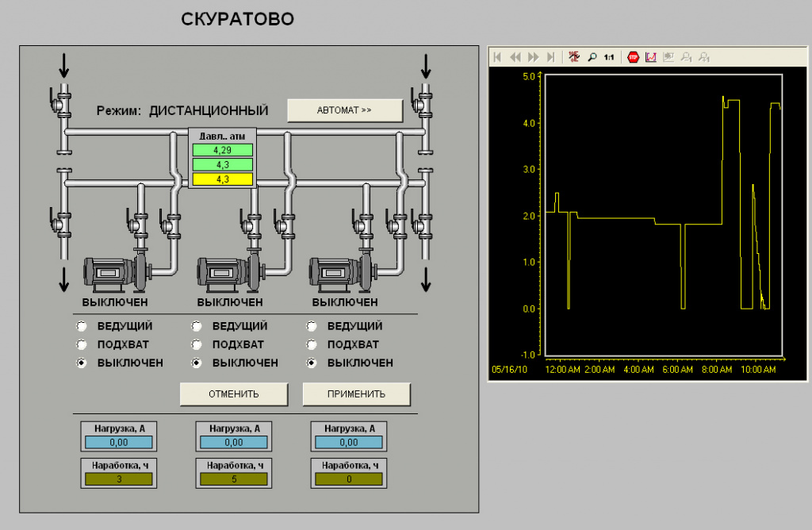Jump to last record in trend toolbar
The height and width of the screenshot is (530, 812).
click(551, 57)
